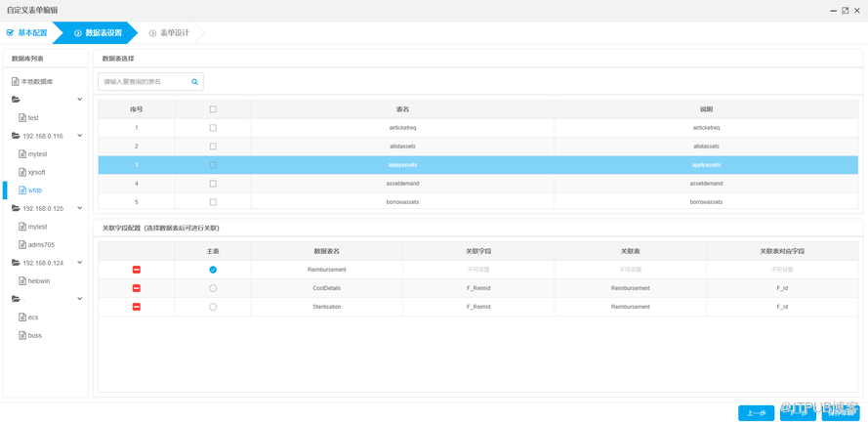The height and width of the screenshot is (422, 868).
Task: Click the search magnifier icon in table search
Action: pos(194,82)
